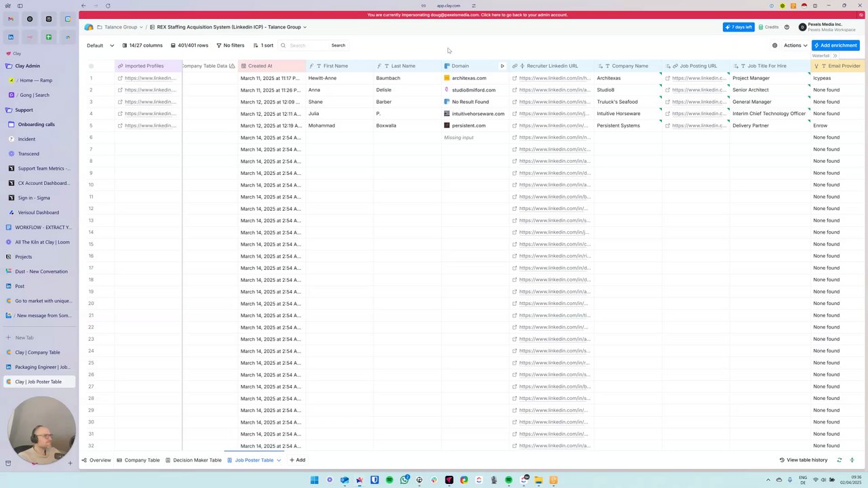This screenshot has height=488, width=868.
Task: Toggle the select-all rows checkbox
Action: pyautogui.click(x=91, y=66)
